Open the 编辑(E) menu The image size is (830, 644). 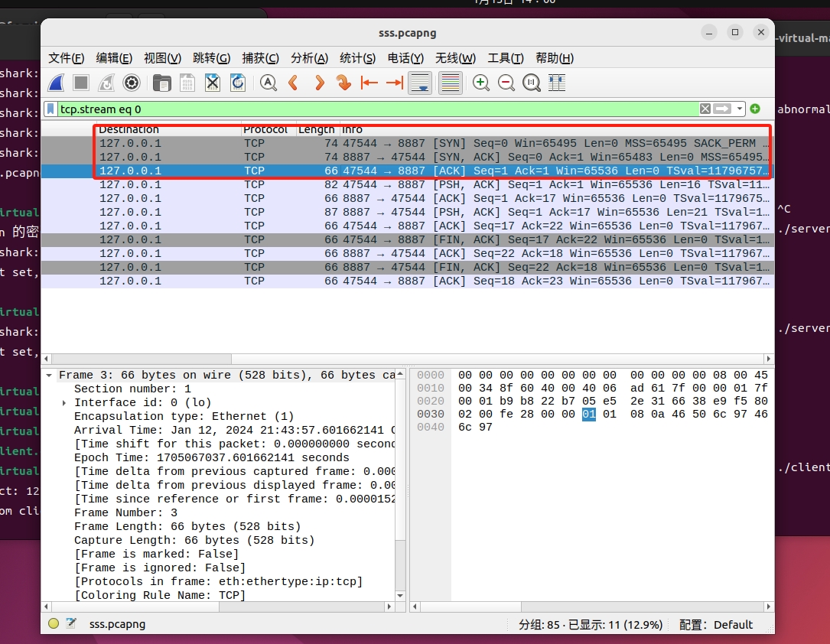tap(114, 58)
